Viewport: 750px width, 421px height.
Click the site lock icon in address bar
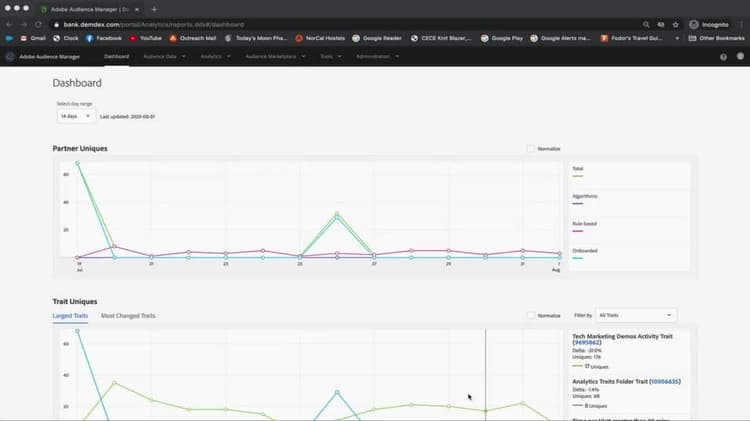56,24
